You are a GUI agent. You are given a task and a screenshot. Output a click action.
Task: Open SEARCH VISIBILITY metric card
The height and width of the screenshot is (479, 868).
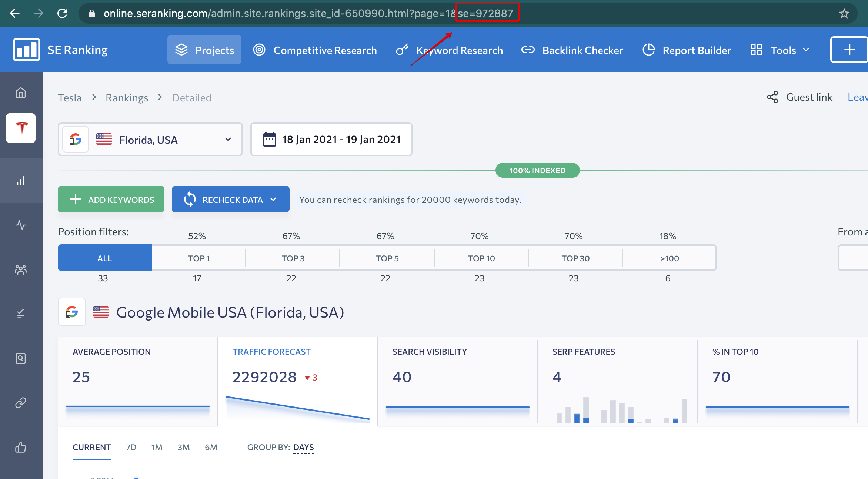(457, 381)
